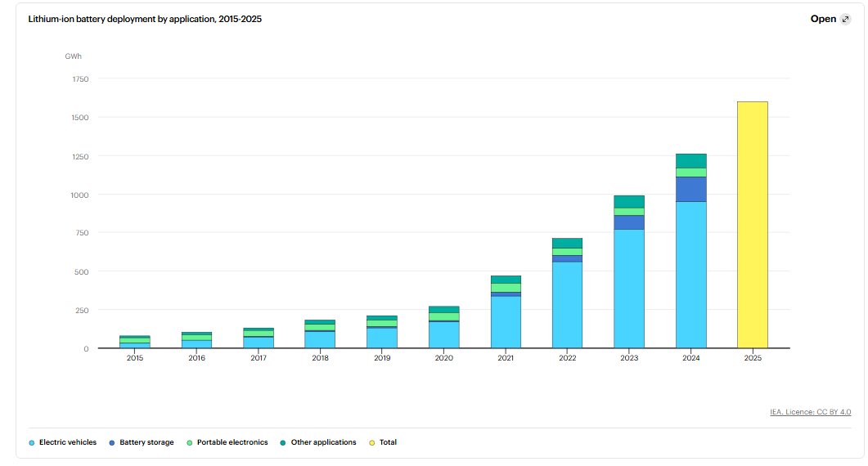Image resolution: width=868 pixels, height=466 pixels.
Task: Click the light blue Electric vehicles legend dot
Action: pyautogui.click(x=32, y=442)
